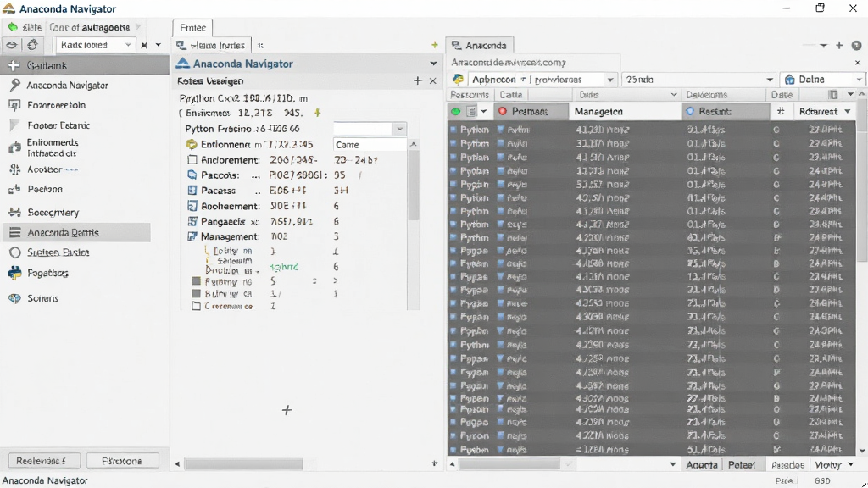Viewport: 868px width, 488px height.
Task: Open the Kads foued dropdown
Action: 95,45
